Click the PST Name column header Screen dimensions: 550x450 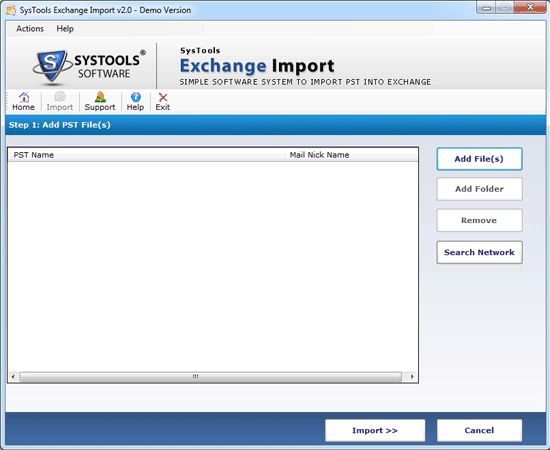pos(146,155)
